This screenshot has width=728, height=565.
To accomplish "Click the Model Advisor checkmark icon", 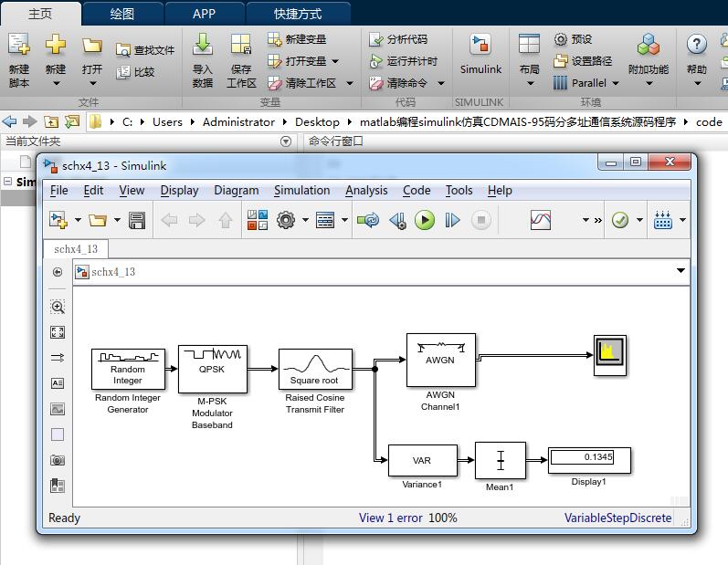I will (620, 220).
